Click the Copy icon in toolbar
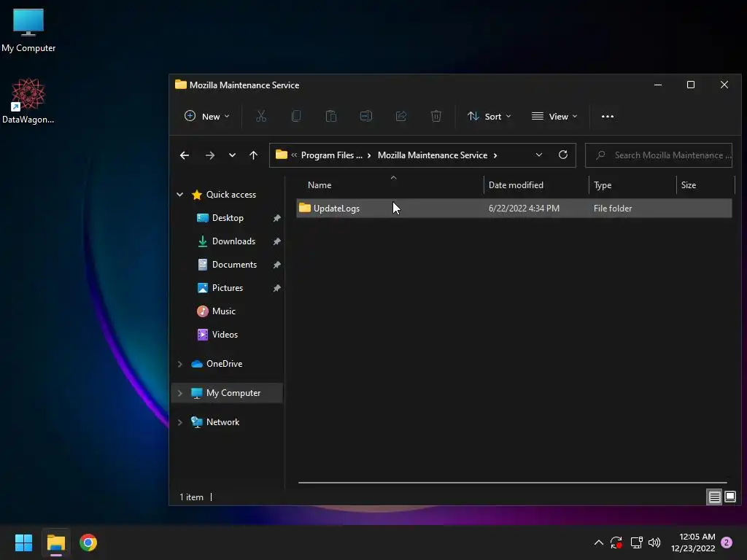This screenshot has height=560, width=747. (x=296, y=116)
